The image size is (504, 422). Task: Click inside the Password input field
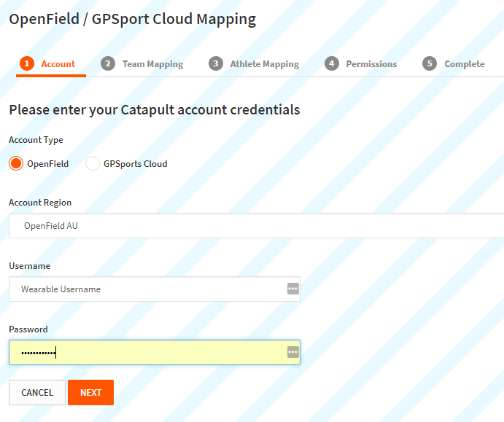click(155, 352)
